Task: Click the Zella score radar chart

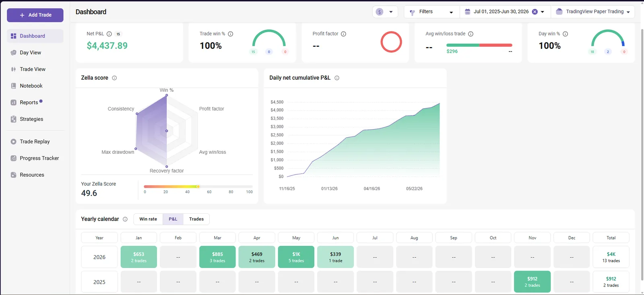Action: point(167,131)
